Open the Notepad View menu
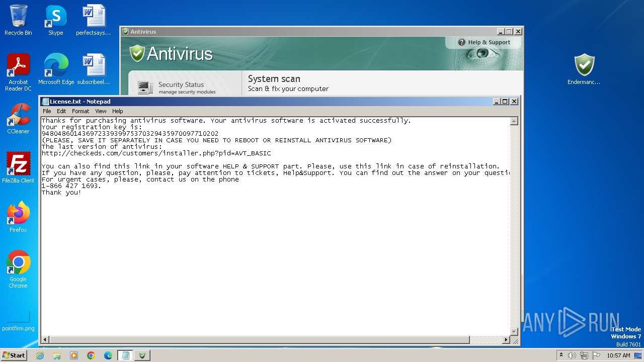644x362 pixels. point(101,111)
